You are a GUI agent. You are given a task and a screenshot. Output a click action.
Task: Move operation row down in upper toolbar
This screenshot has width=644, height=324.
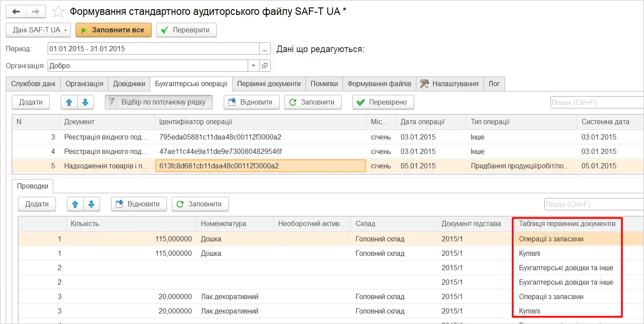[86, 102]
